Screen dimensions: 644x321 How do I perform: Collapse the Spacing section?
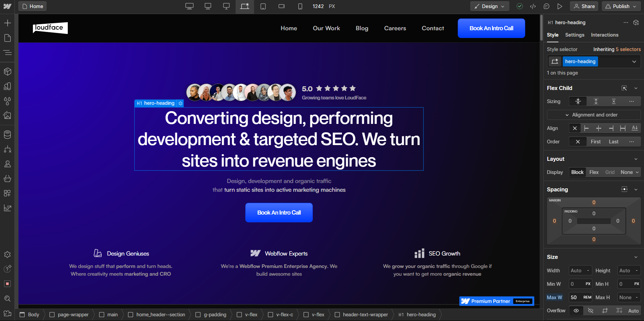point(636,190)
